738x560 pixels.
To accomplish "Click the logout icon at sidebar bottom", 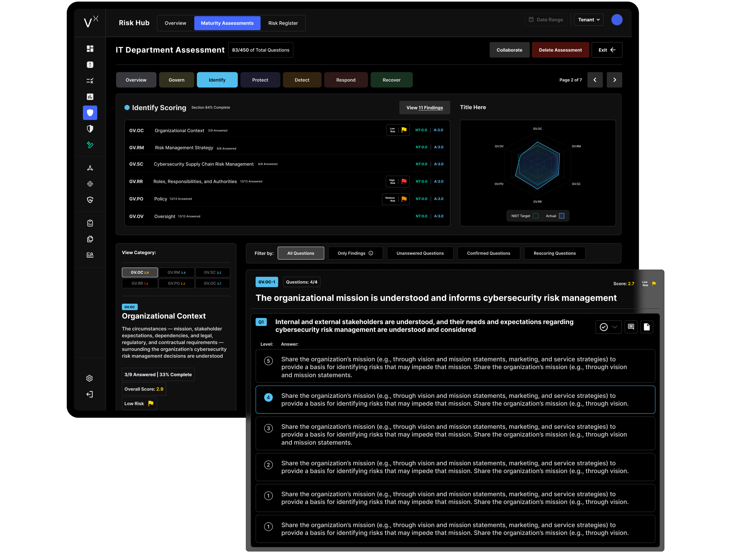I will 89,394.
